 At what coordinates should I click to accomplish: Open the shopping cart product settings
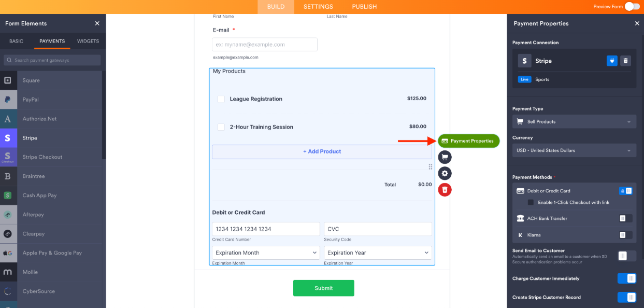pos(445,157)
